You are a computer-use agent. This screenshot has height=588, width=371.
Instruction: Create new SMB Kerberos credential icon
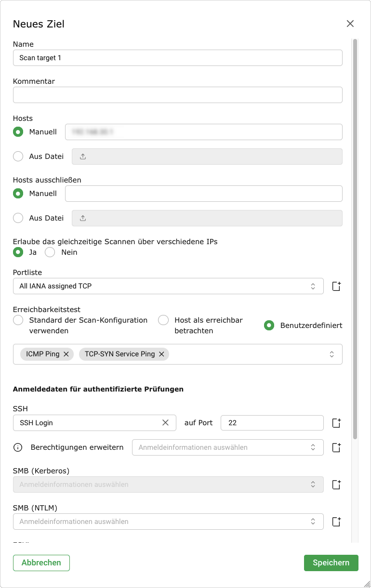[x=336, y=484]
